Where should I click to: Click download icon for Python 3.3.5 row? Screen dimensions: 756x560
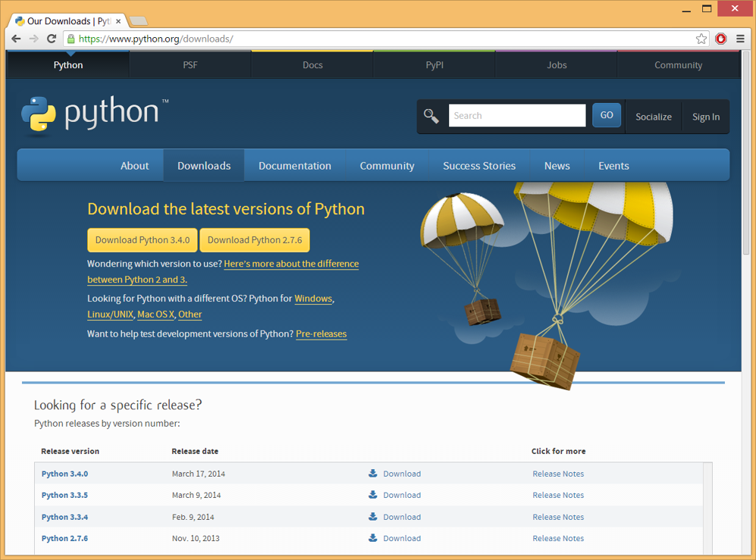coord(373,495)
